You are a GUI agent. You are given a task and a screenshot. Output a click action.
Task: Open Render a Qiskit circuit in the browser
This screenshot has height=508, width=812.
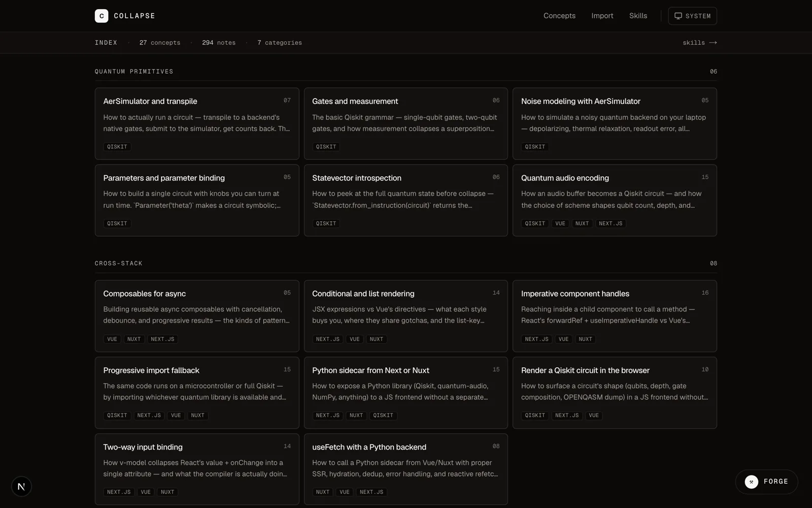tap(615, 393)
